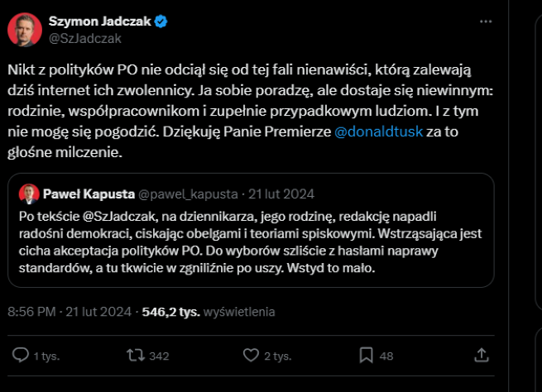Open the @SzJadczak handle under the name
Screen dimensions: 542x392
point(85,38)
